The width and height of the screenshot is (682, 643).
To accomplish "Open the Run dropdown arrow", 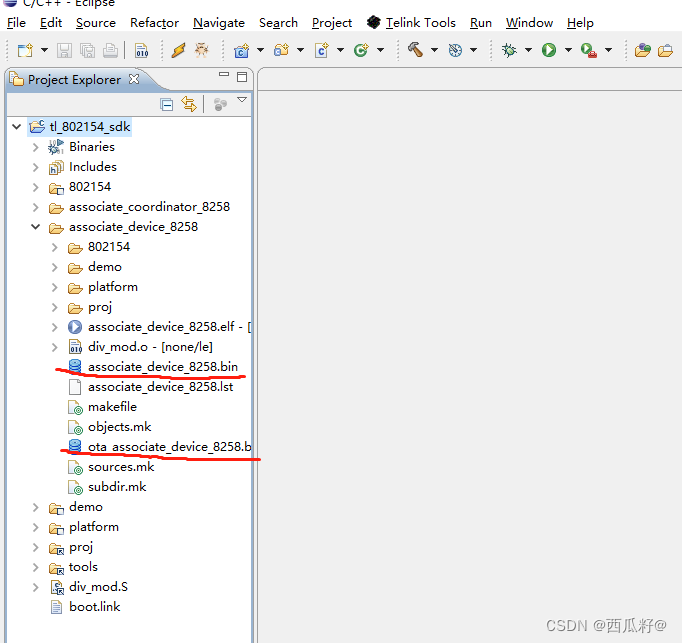I will click(568, 50).
